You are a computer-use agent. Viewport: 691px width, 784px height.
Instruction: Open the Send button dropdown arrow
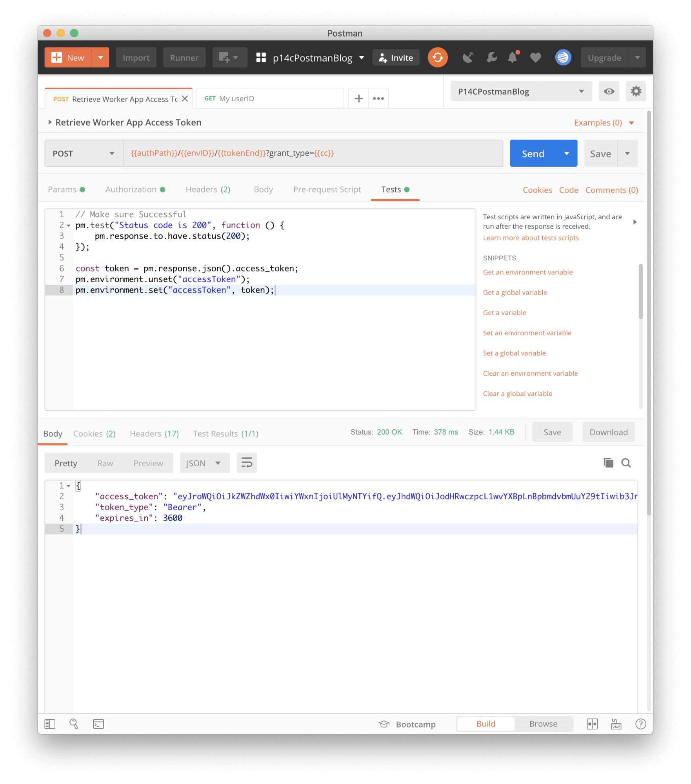(567, 153)
